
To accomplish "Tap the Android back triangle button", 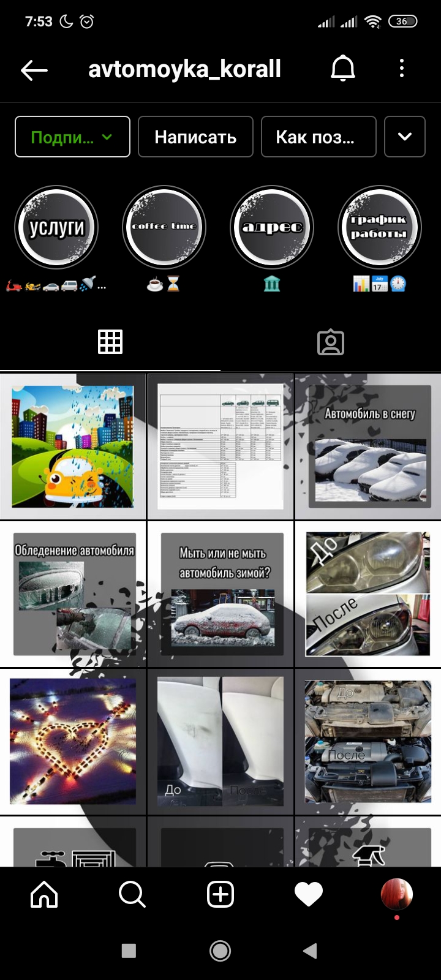I will click(x=311, y=951).
